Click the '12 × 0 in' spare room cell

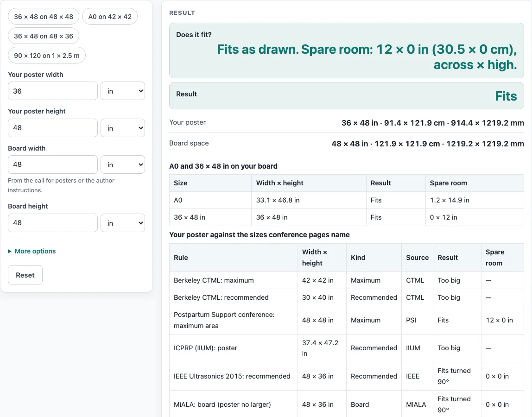tap(502, 320)
